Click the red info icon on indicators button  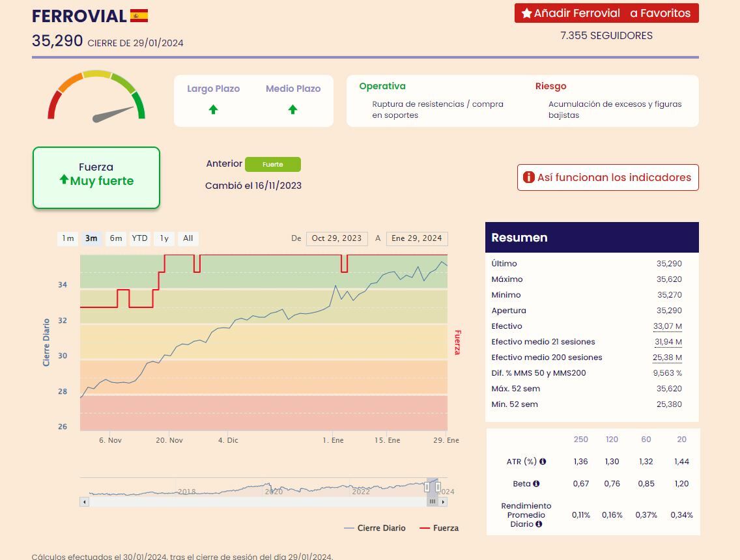coord(528,177)
